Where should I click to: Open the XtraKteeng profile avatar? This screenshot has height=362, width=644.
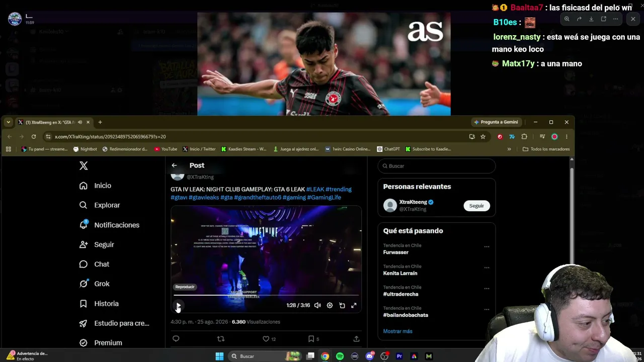390,205
